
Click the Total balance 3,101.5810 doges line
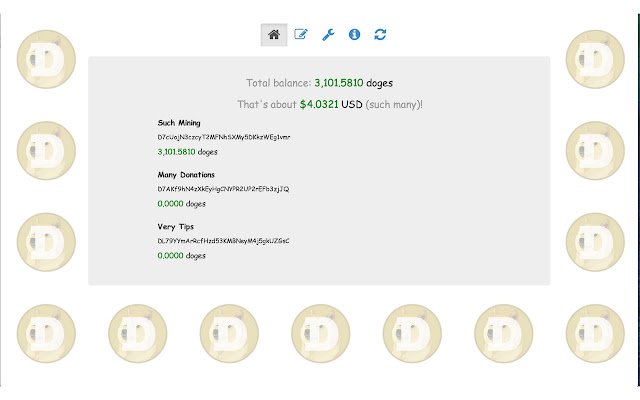320,83
